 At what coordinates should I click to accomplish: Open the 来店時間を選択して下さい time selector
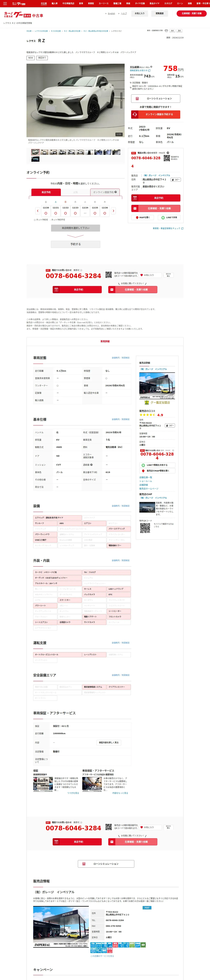click(x=75, y=228)
